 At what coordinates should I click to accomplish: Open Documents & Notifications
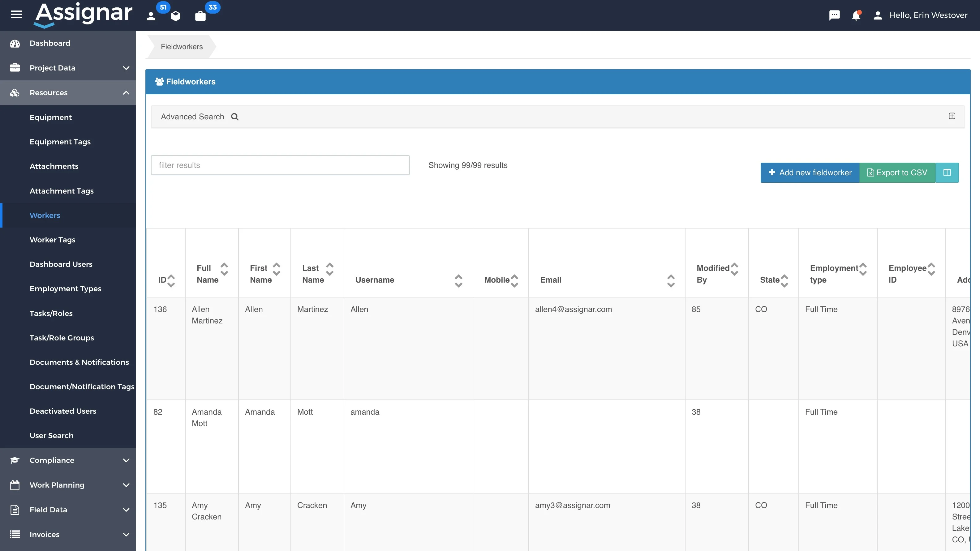(x=68, y=362)
